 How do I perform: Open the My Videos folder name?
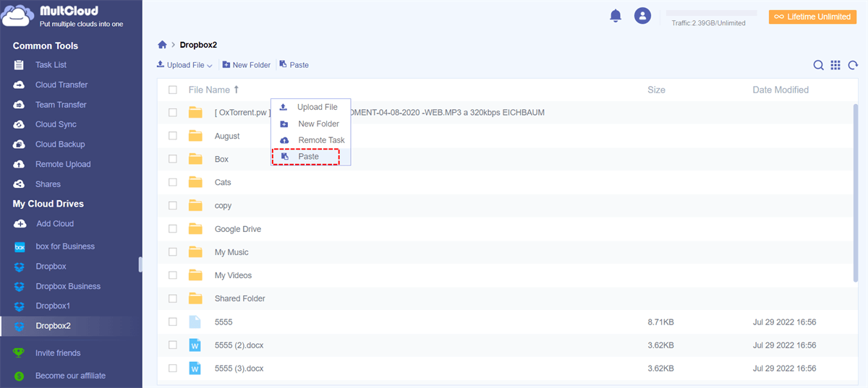[x=234, y=275]
